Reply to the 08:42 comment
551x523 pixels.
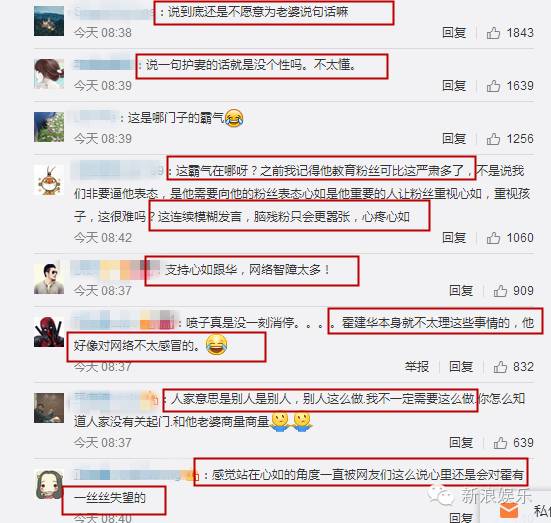point(454,238)
